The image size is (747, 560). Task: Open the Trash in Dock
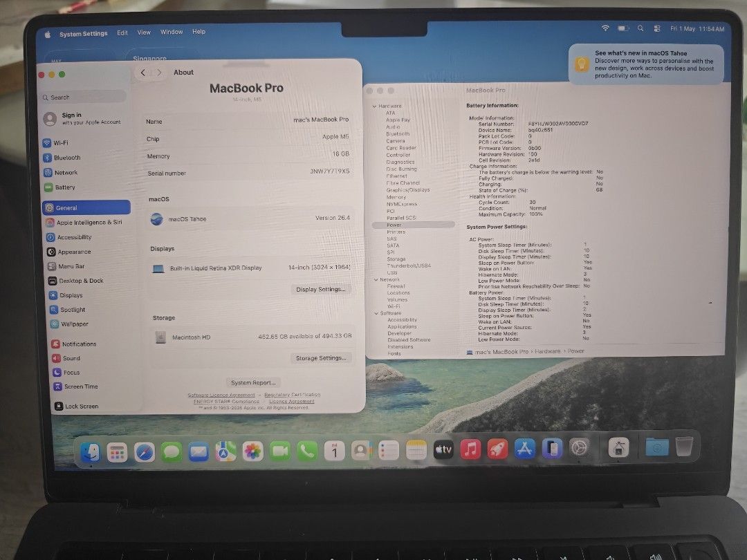pyautogui.click(x=684, y=446)
